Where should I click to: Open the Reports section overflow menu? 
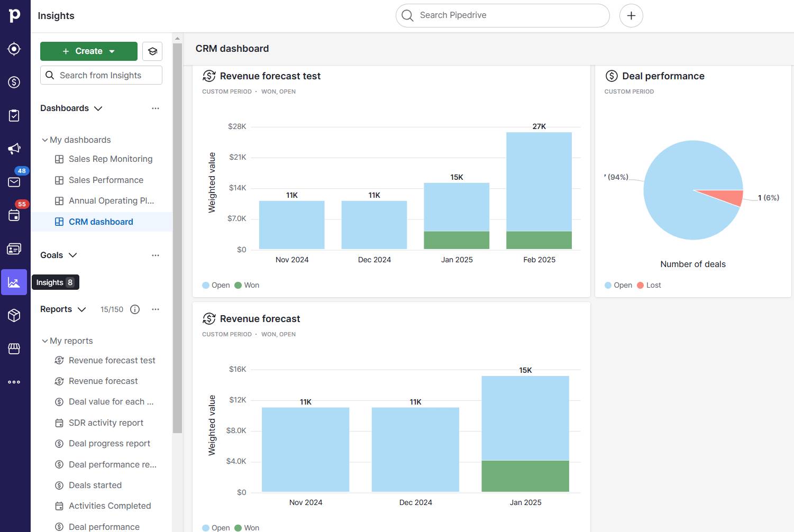click(x=155, y=309)
